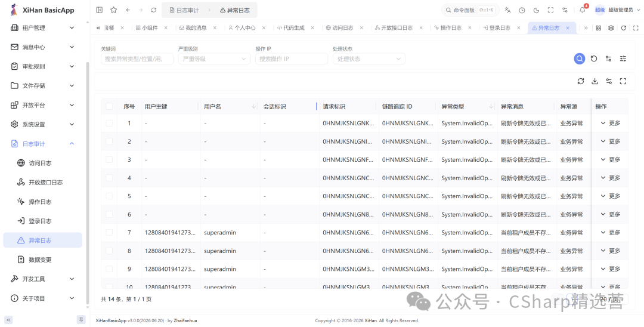Click the header preferences sliders icon
The height and width of the screenshot is (327, 644).
pyautogui.click(x=565, y=10)
